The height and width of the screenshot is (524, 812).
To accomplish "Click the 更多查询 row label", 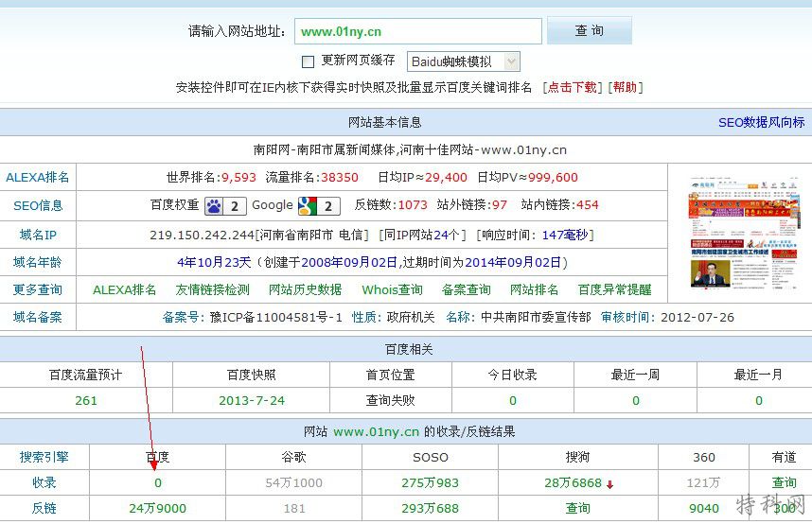I will [x=37, y=289].
